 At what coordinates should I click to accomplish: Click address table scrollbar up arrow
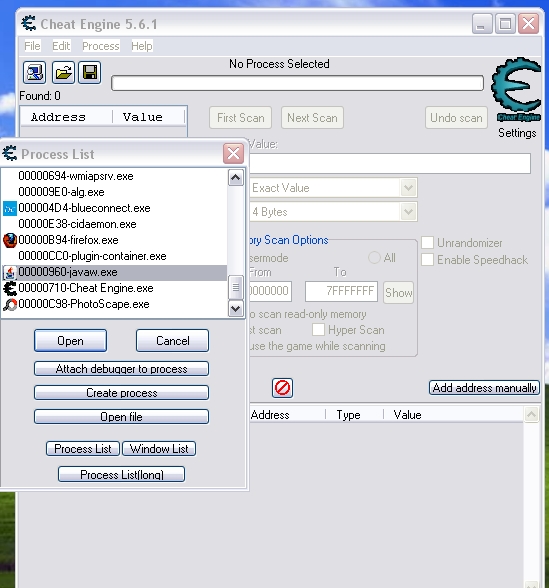click(x=532, y=414)
